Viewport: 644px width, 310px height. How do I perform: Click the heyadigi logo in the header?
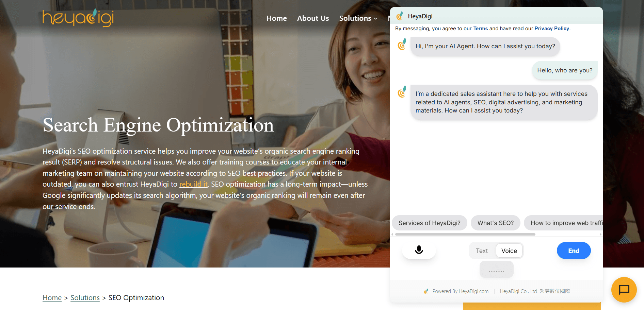pos(78,18)
